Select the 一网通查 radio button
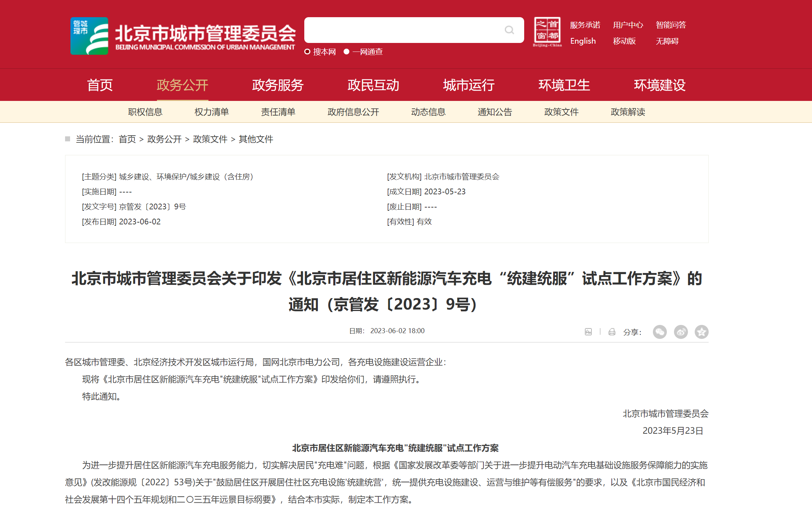Viewport: 812px width, 511px height. click(346, 52)
